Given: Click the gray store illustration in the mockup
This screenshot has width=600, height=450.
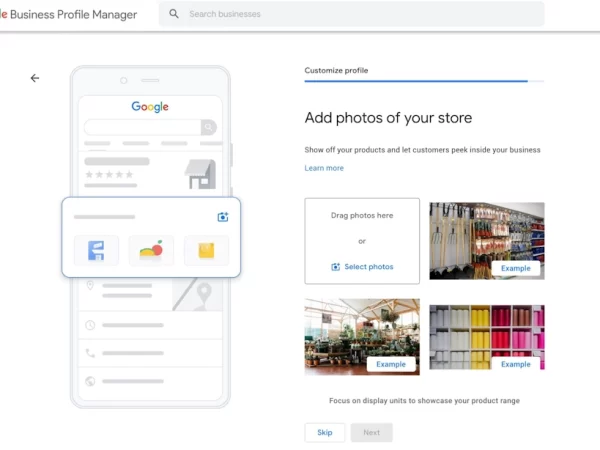Looking at the screenshot, I should click(201, 174).
